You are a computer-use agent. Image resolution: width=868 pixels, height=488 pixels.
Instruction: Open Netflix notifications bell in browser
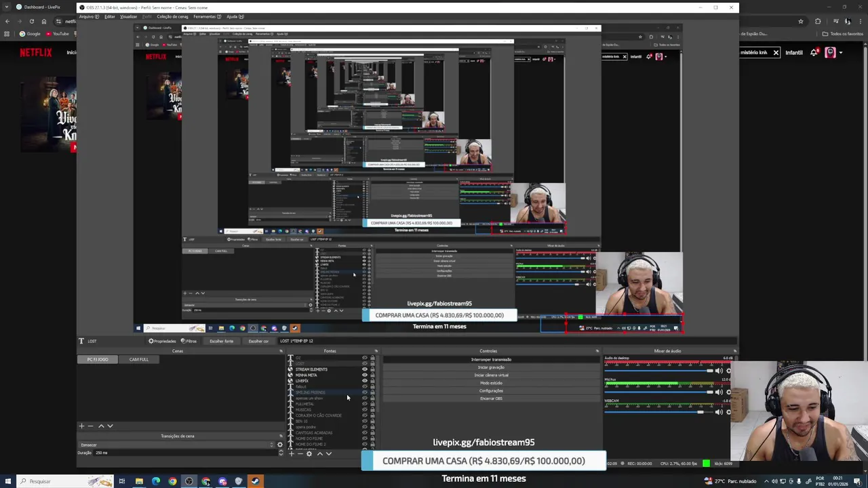point(814,52)
